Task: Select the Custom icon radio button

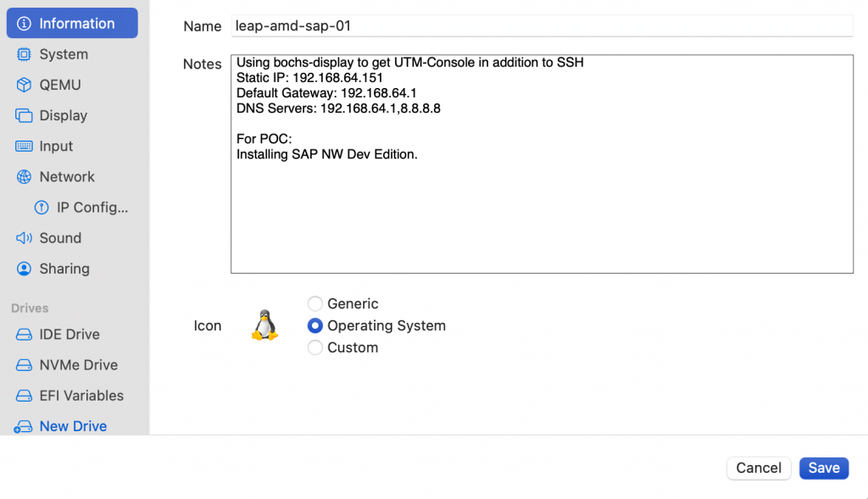Action: pos(315,347)
